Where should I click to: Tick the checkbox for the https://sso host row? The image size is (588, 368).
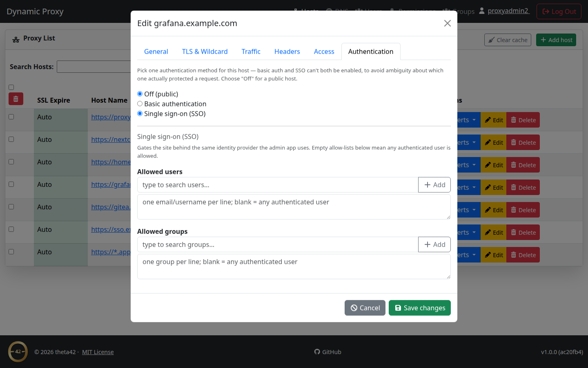[x=11, y=229]
